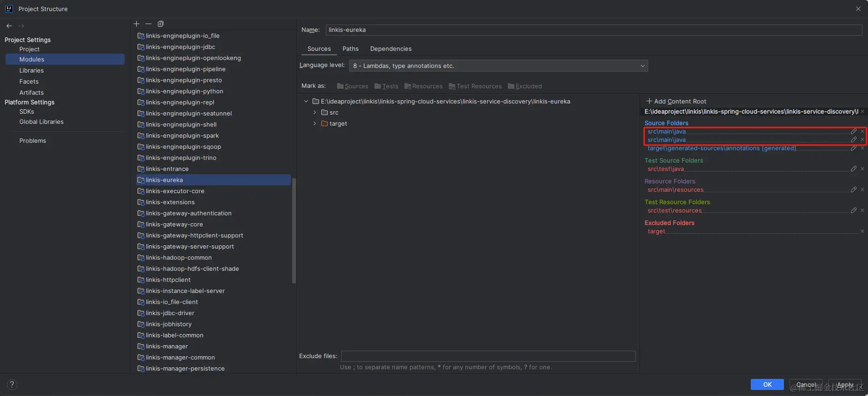Open help question mark icon
Viewport: 868px width, 396px height.
click(x=12, y=384)
